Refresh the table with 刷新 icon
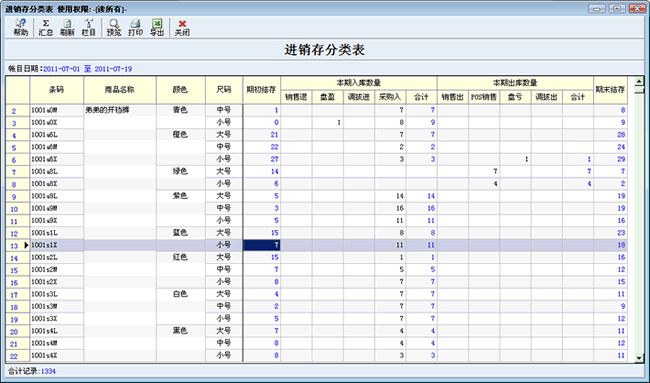Image resolution: width=650 pixels, height=383 pixels. pos(67,27)
